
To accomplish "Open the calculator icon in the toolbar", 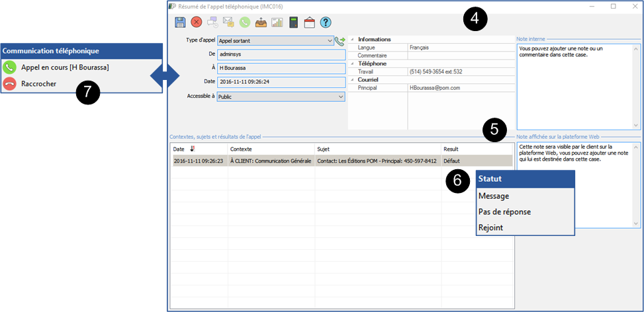I will [293, 22].
